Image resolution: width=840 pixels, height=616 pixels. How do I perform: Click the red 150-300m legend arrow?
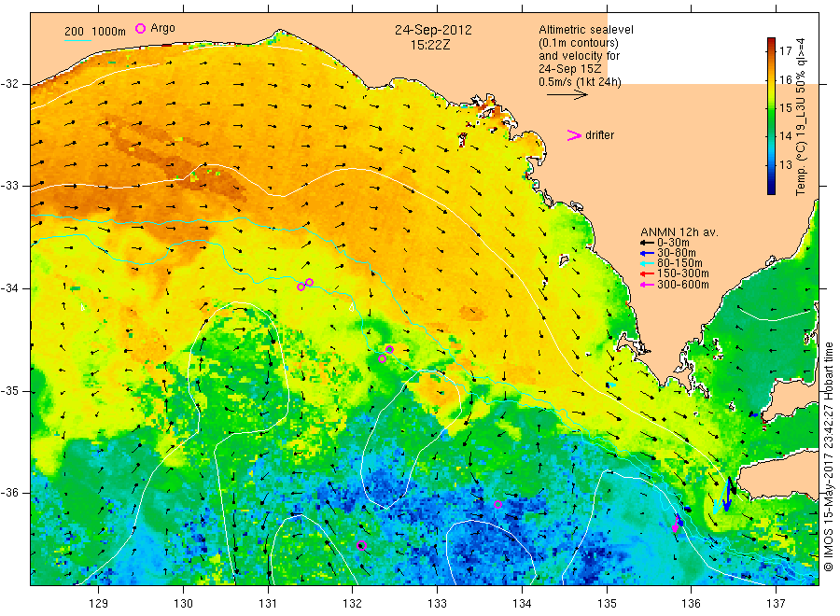point(647,273)
